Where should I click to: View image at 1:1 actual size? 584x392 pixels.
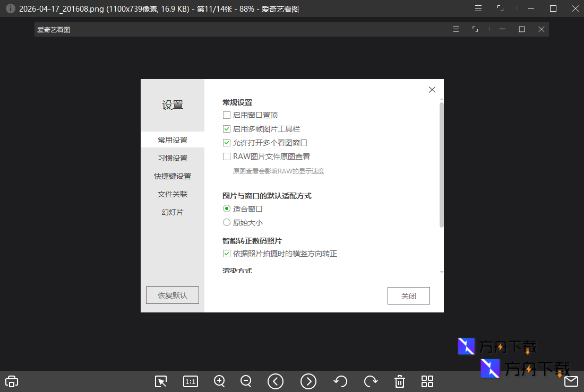[x=190, y=381]
